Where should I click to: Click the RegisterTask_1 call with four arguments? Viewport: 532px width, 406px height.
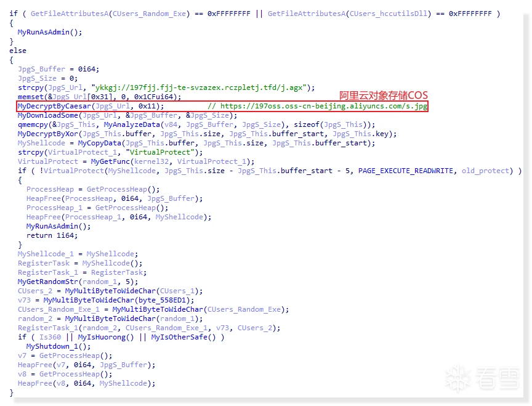[x=149, y=328]
